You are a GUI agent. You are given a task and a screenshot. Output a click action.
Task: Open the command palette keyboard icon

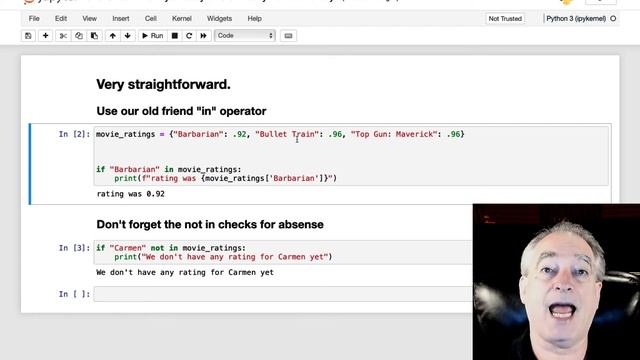click(288, 36)
